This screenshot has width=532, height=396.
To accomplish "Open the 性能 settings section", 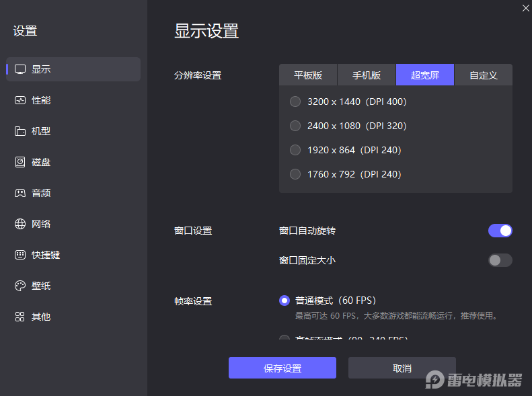I will pos(73,100).
